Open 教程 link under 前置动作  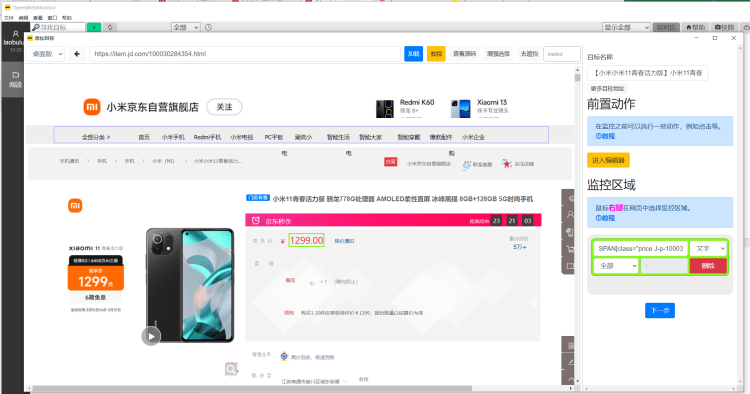(605, 136)
